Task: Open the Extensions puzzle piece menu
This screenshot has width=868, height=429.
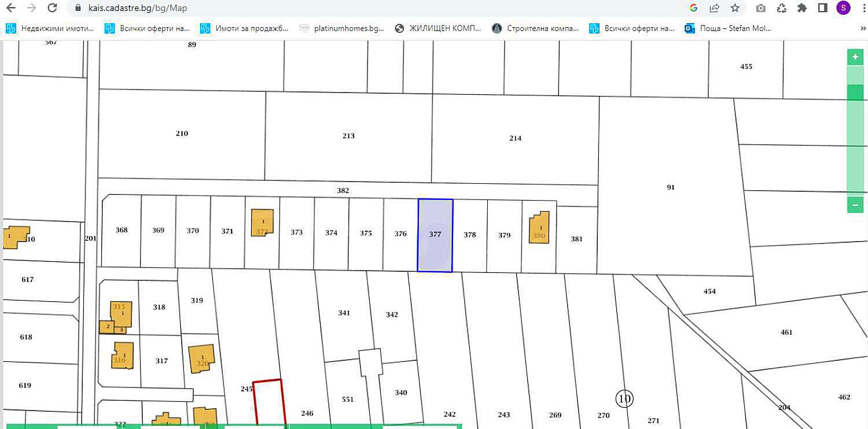Action: click(802, 8)
